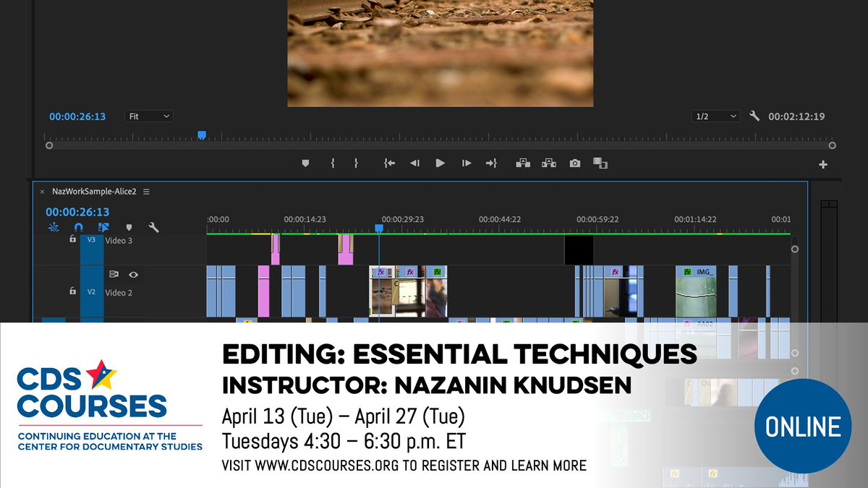Image resolution: width=868 pixels, height=488 pixels.
Task: Jump to the In point
Action: point(389,163)
